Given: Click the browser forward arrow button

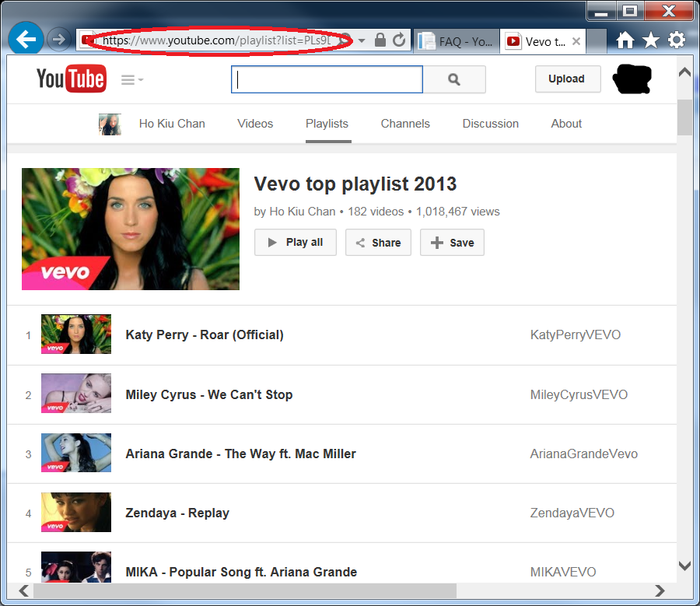Looking at the screenshot, I should coord(58,40).
